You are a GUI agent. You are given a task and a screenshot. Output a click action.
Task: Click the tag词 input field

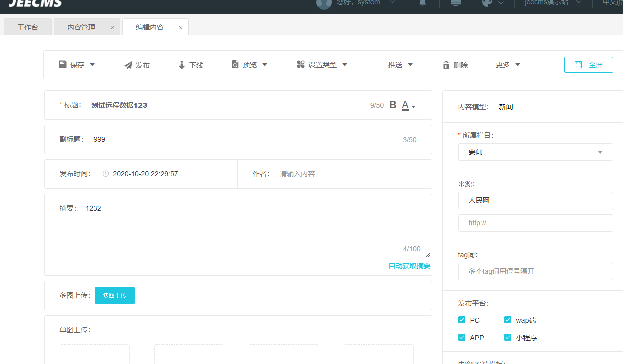[x=535, y=271]
